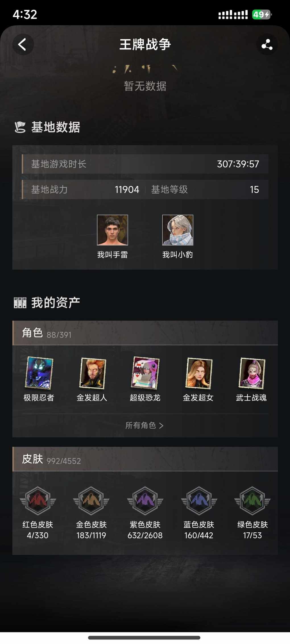
Task: Select the 金色皮肤 badge icon
Action: point(91,501)
